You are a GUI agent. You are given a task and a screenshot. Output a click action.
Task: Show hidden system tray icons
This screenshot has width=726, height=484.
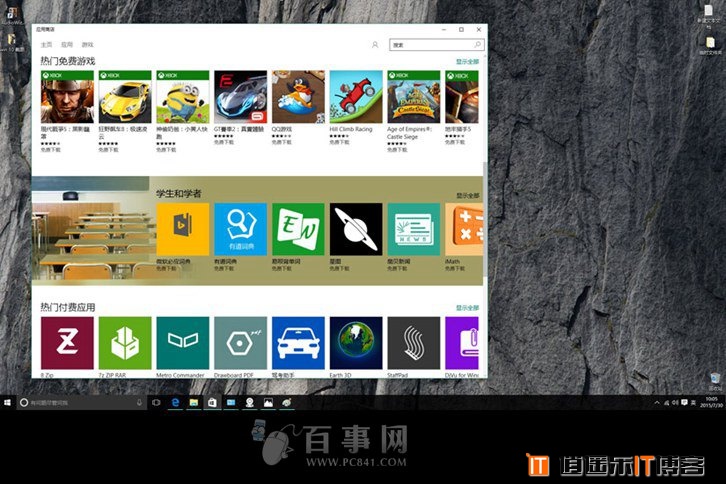point(657,403)
